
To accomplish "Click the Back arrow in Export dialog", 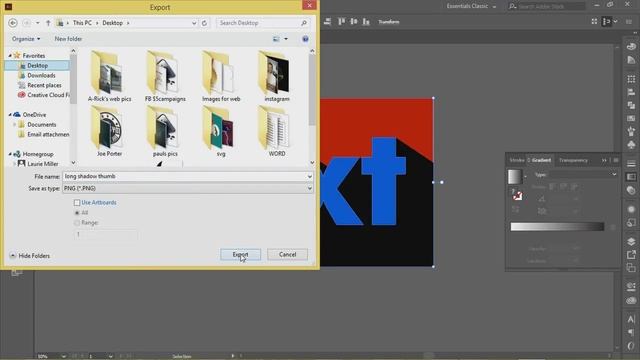I will pos(13,23).
